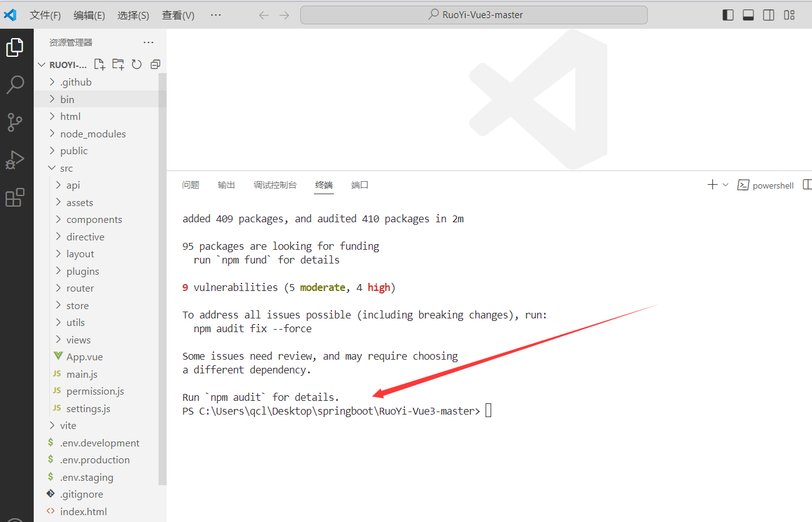The image size is (812, 522).
Task: Open explorer panel more actions menu
Action: (148, 42)
